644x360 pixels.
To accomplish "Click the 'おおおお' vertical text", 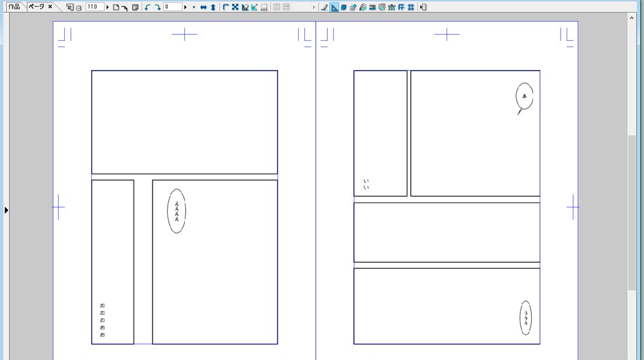I will click(x=102, y=320).
